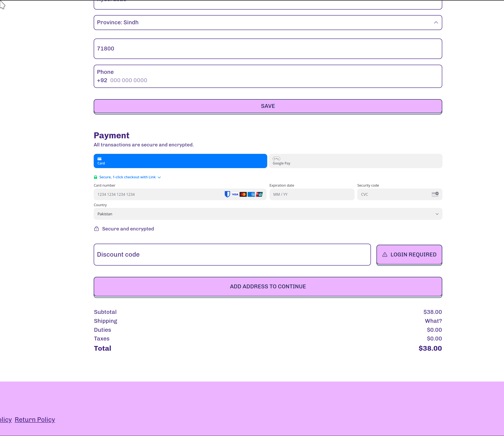
Task: Switch payment method to Google Pay
Action: click(x=355, y=161)
